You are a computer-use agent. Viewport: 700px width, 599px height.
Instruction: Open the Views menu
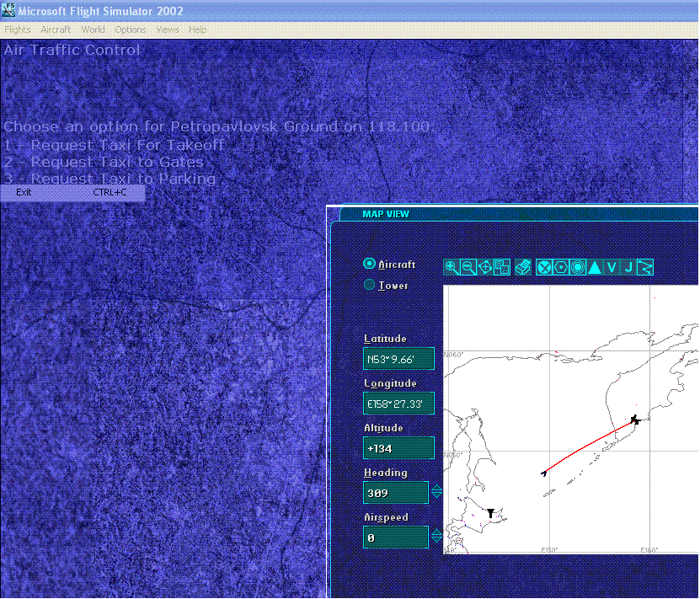coord(168,29)
